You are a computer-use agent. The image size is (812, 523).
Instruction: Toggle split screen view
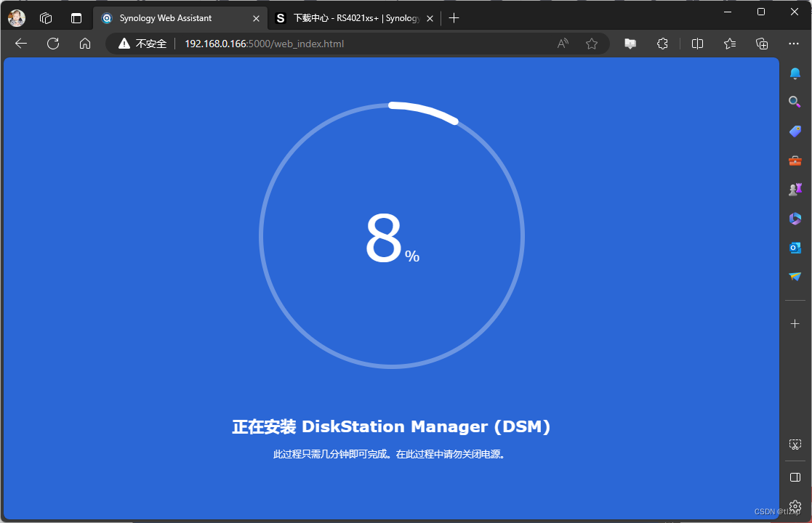(698, 44)
